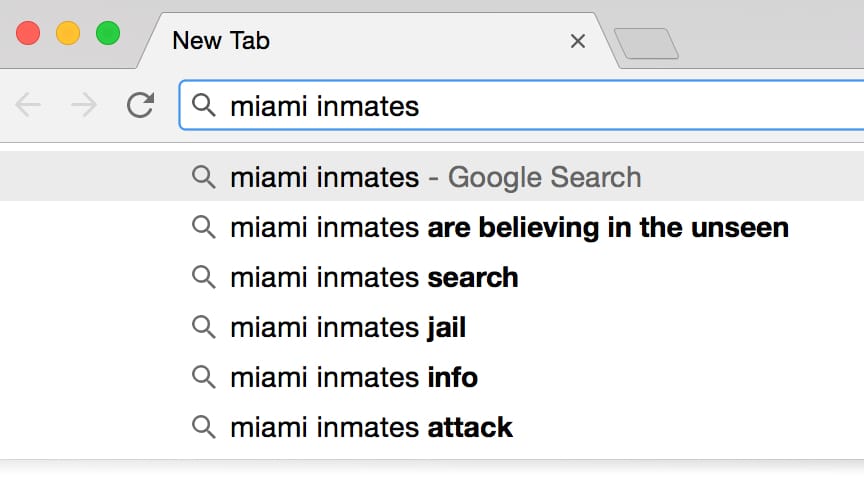Screen dimensions: 864x484
Task: Click the search icon beside the "attack" suggestion
Action: click(204, 427)
